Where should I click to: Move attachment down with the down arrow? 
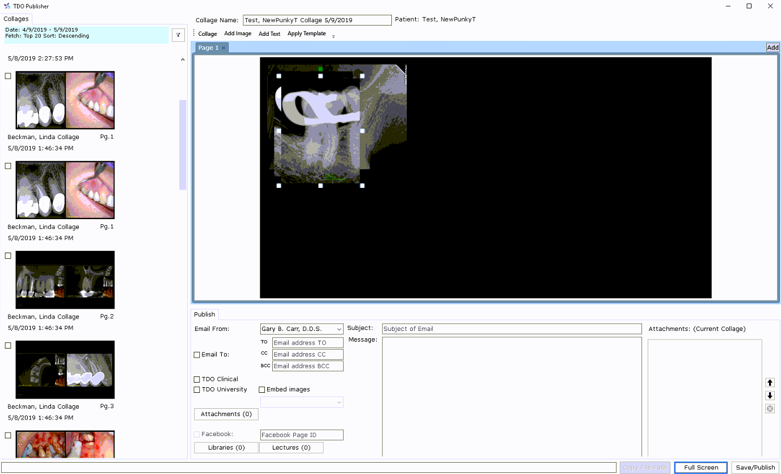coord(769,396)
